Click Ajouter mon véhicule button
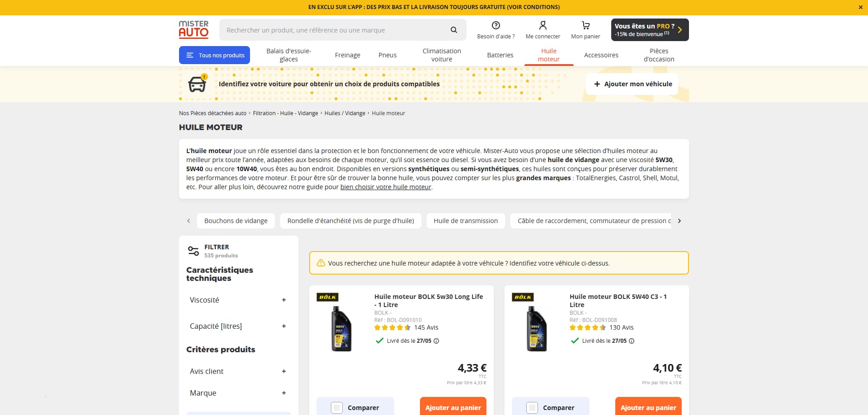The width and height of the screenshot is (868, 415). (632, 84)
